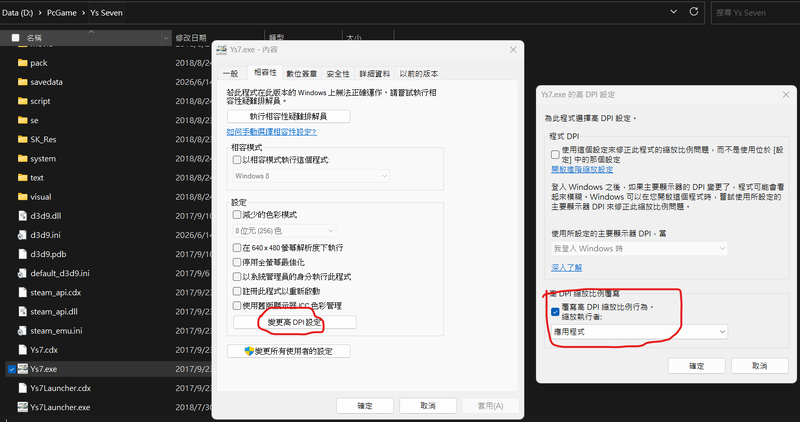This screenshot has height=422, width=800.
Task: Click the Ys7.exe application icon in file list
Action: pos(22,368)
